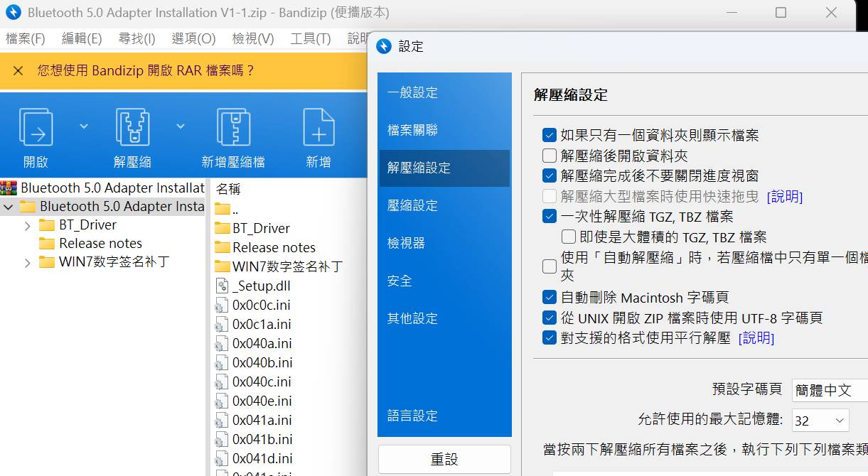Click the _Setup.dll file icon
Viewport: 868px width, 476px height.
pos(222,286)
